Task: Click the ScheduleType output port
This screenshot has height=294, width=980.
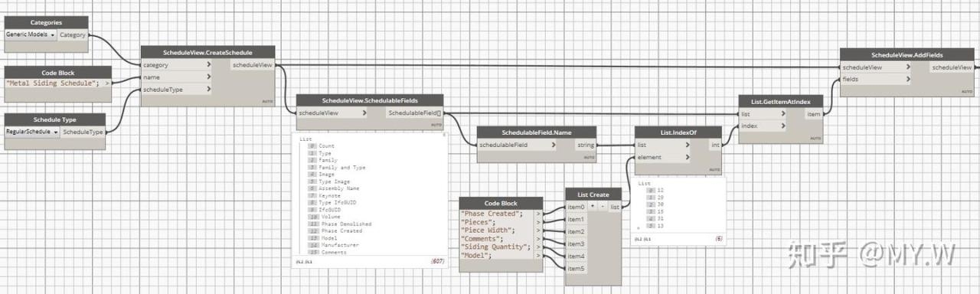Action: tap(83, 132)
